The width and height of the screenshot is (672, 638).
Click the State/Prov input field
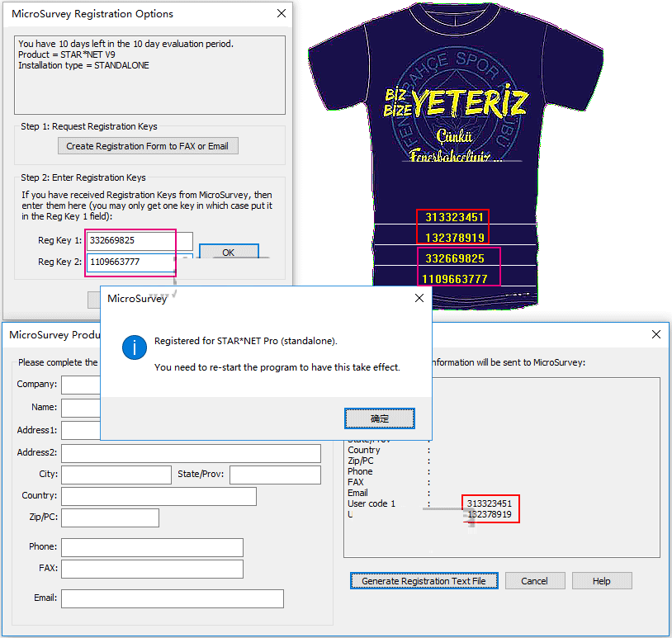(275, 475)
